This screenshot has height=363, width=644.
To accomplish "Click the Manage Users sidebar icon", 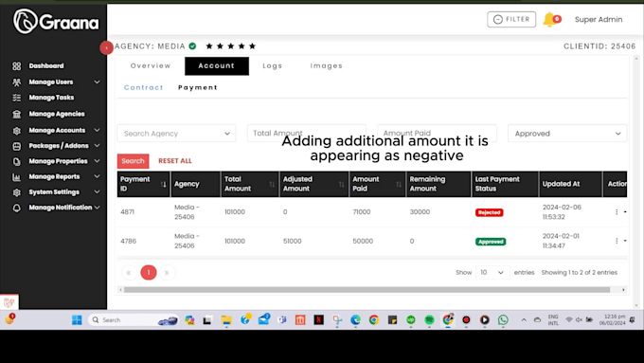I will (16, 82).
